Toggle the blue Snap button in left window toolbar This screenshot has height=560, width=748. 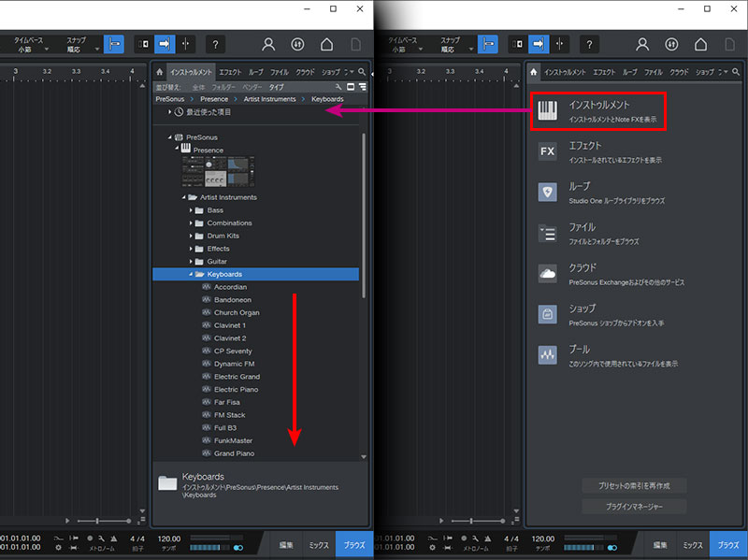(x=114, y=44)
